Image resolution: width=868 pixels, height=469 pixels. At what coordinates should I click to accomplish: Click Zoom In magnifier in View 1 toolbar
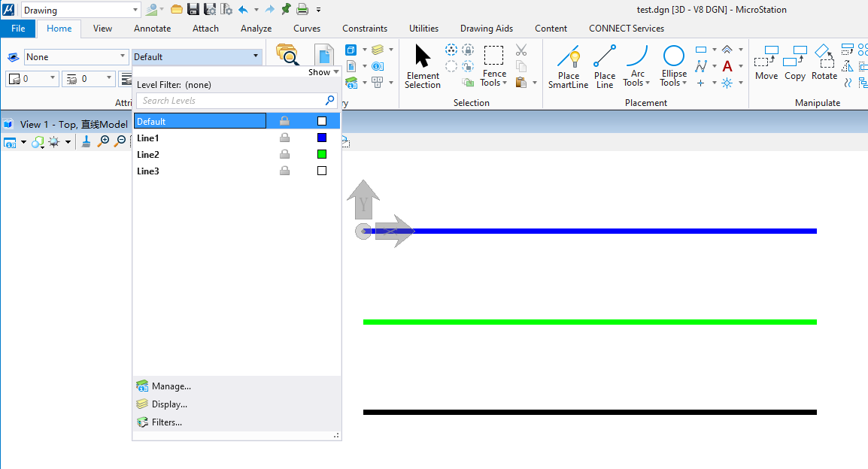103,142
